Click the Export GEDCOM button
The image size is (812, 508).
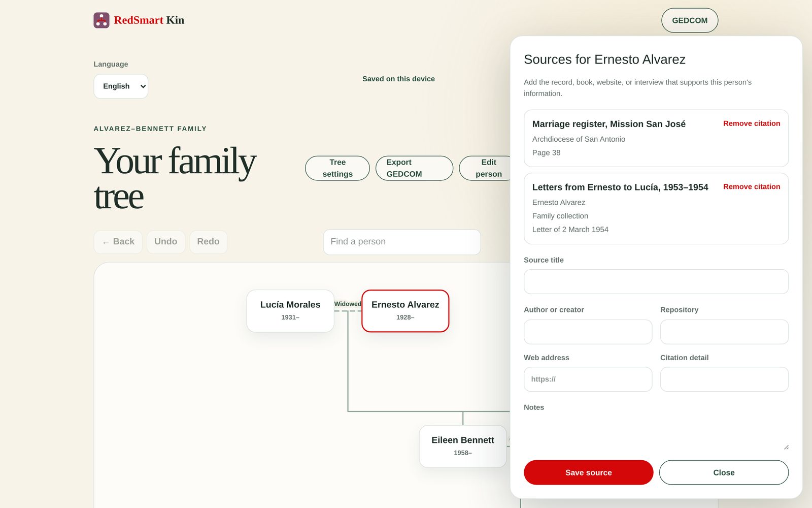(x=414, y=168)
